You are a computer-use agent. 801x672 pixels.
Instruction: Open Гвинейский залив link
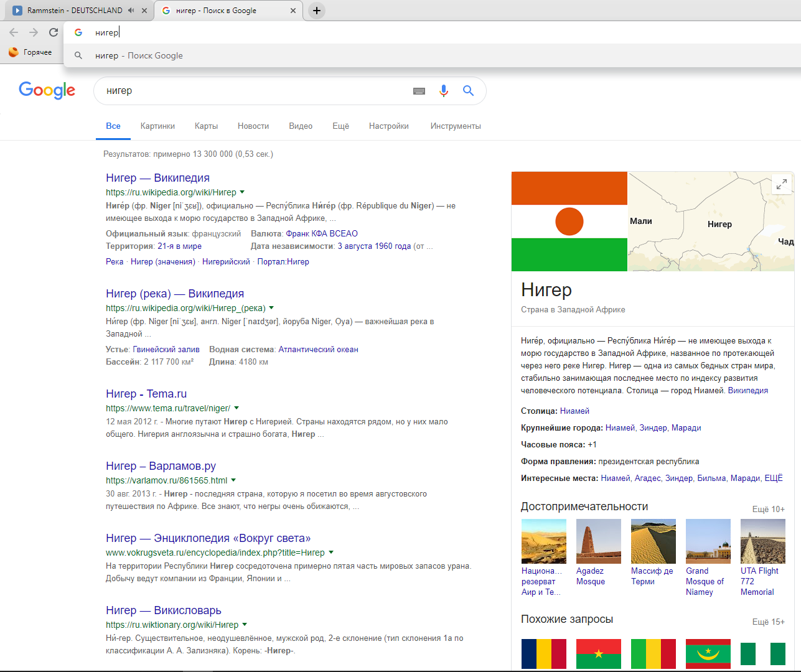click(166, 349)
